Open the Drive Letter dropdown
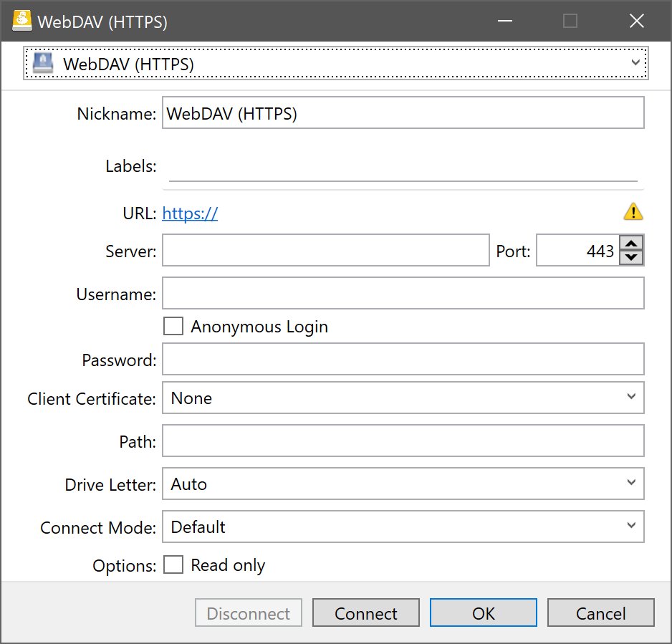 click(403, 484)
